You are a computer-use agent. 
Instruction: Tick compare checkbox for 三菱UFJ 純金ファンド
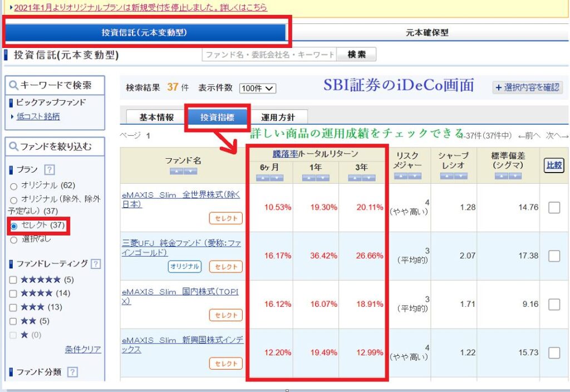click(554, 256)
